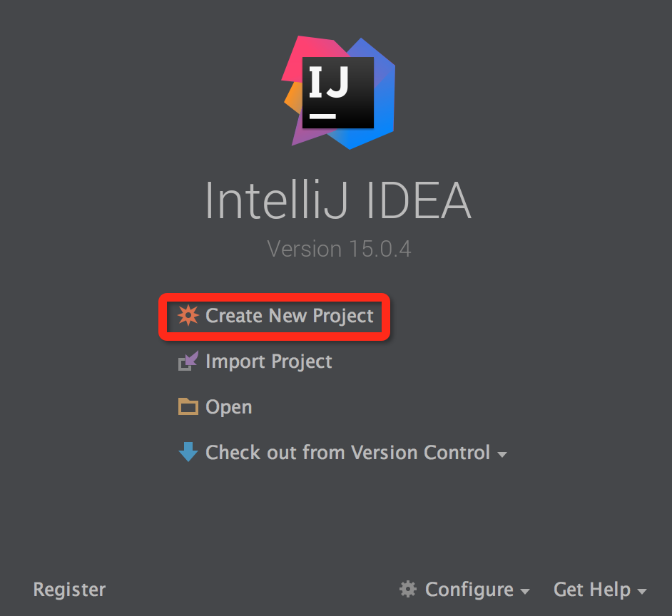
Task: Click the white underscore in the IJ logo
Action: [322, 115]
